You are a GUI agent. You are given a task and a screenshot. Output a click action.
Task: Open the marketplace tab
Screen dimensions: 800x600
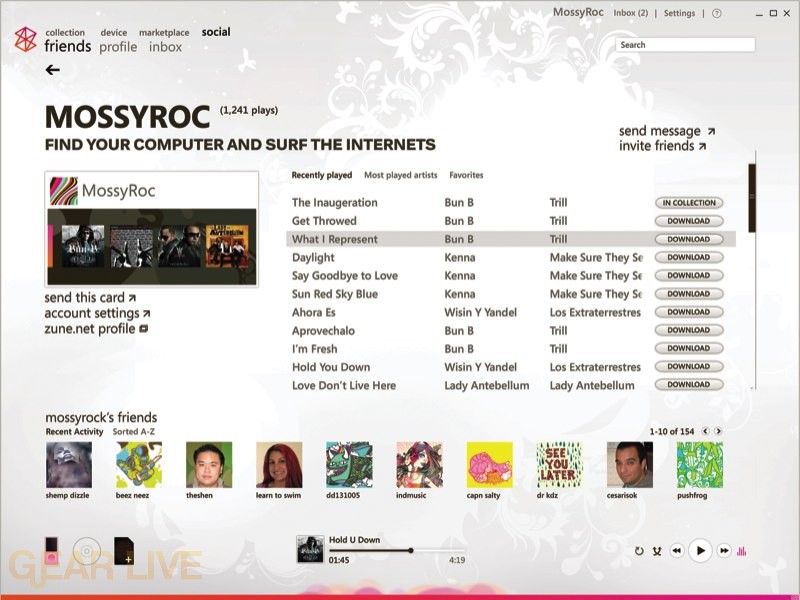pyautogui.click(x=164, y=33)
